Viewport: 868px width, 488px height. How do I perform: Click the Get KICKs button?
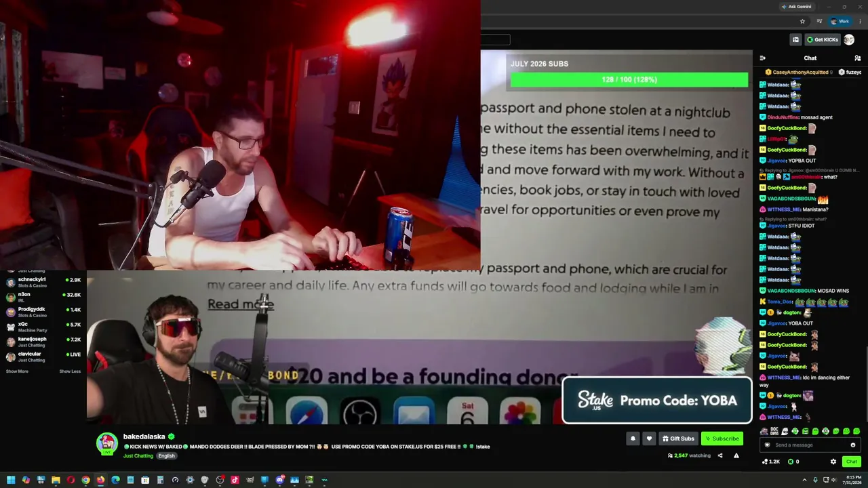coord(823,40)
